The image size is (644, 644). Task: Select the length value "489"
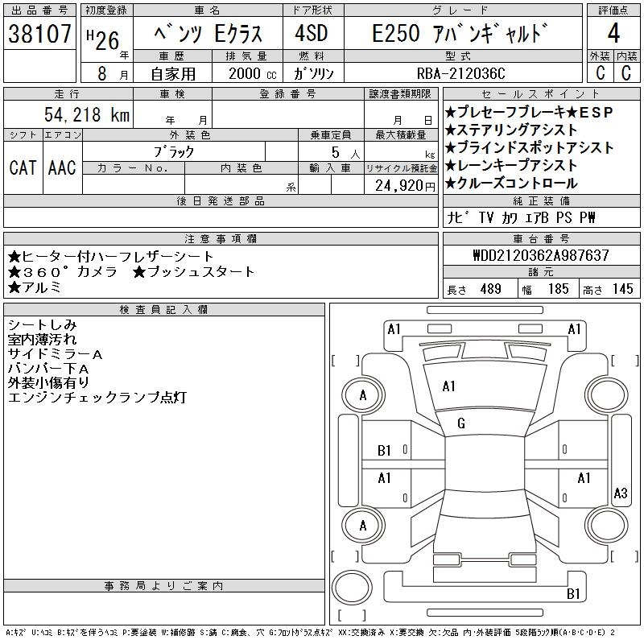(490, 289)
